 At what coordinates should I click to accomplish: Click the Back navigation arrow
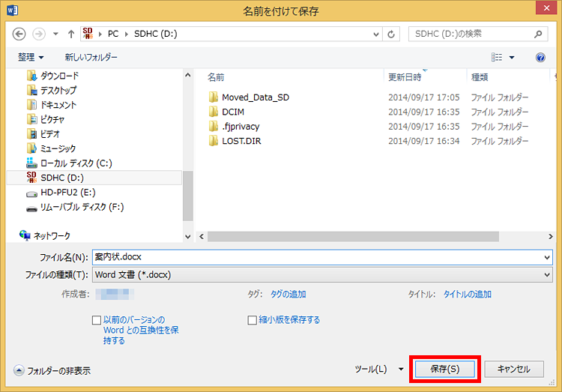pyautogui.click(x=19, y=34)
